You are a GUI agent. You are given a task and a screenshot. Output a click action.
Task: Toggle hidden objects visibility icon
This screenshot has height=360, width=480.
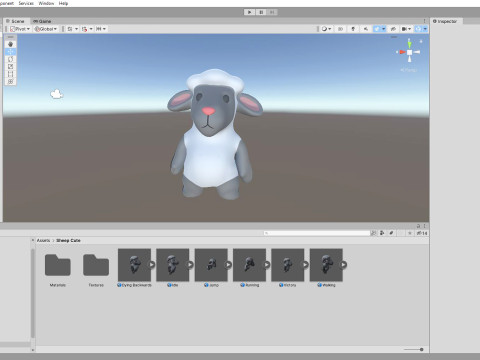pos(393,29)
